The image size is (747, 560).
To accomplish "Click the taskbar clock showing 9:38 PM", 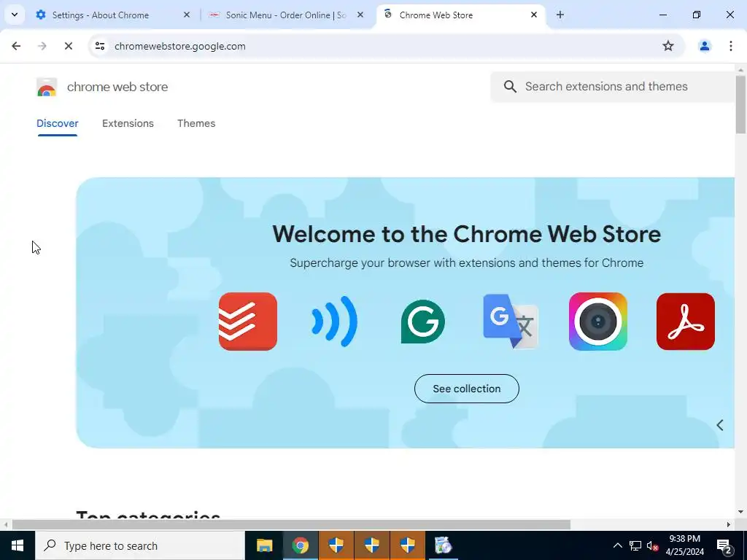I will point(684,545).
